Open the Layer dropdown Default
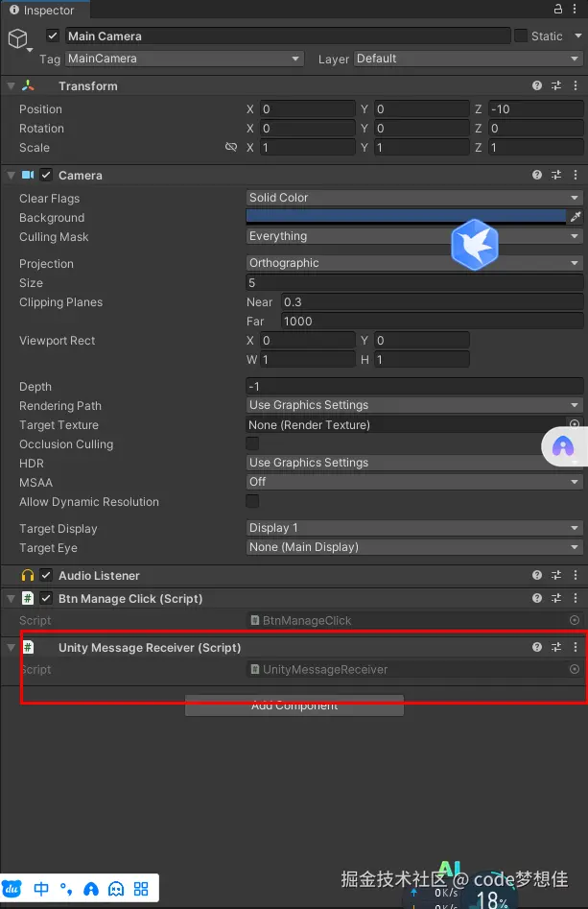Image resolution: width=588 pixels, height=909 pixels. pos(468,59)
